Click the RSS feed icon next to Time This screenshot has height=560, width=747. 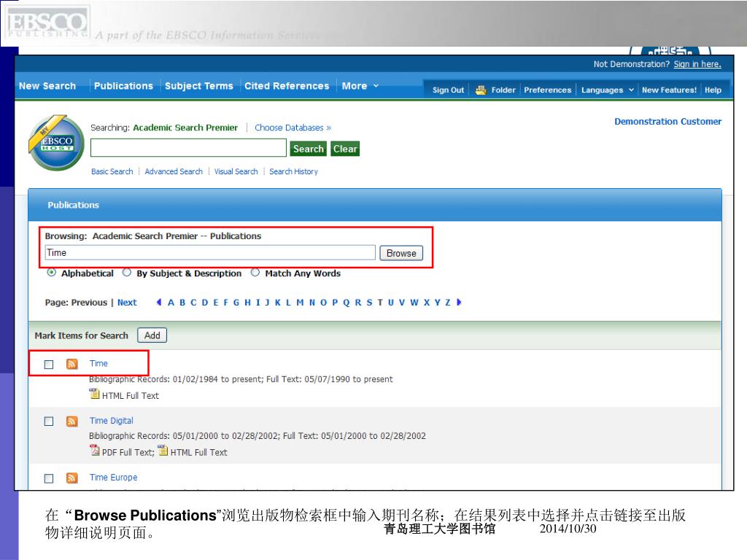point(72,365)
